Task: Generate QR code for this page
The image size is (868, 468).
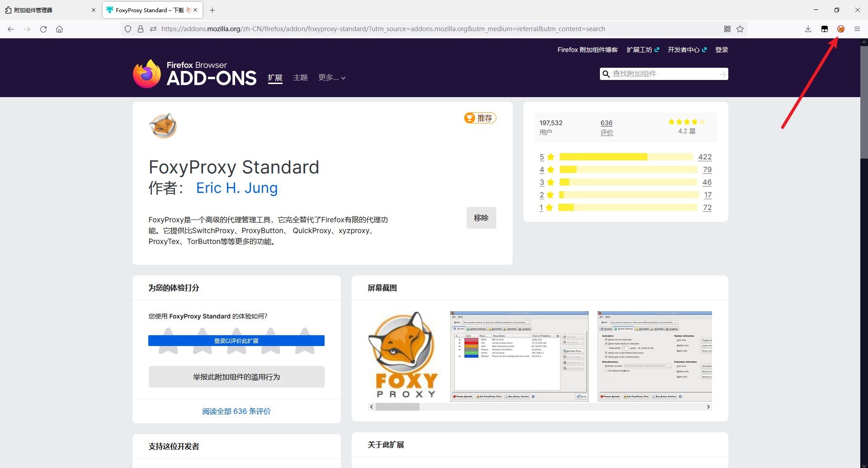Action: 727,29
